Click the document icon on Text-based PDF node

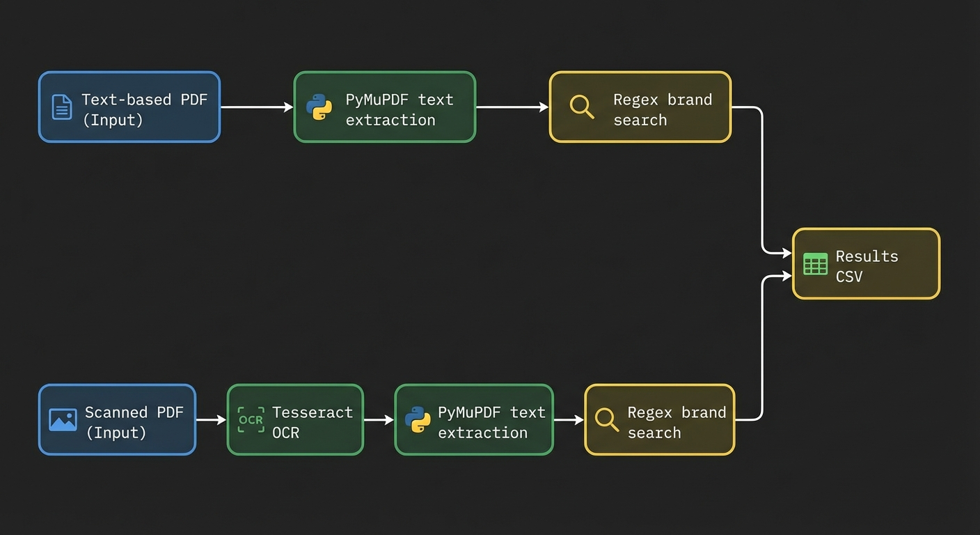(x=61, y=107)
